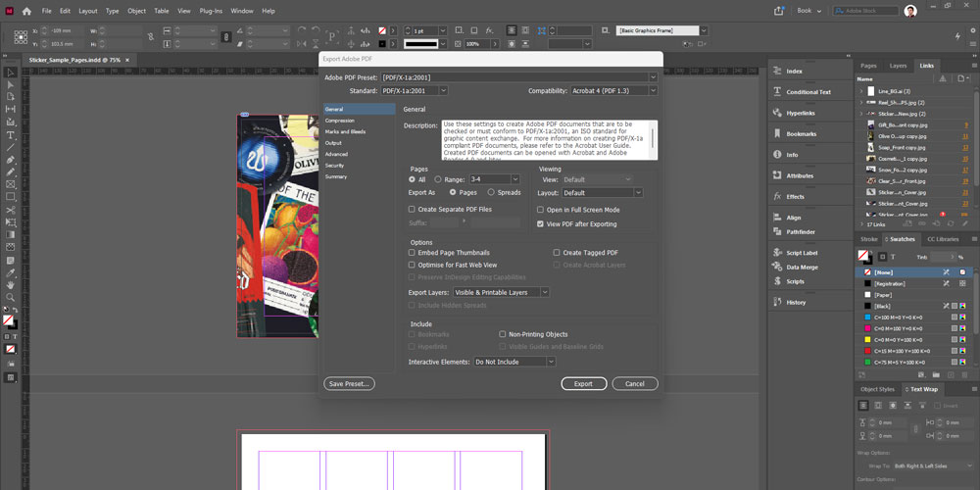The width and height of the screenshot is (980, 490).
Task: Enable Open in Full Screen Mode
Action: (541, 210)
